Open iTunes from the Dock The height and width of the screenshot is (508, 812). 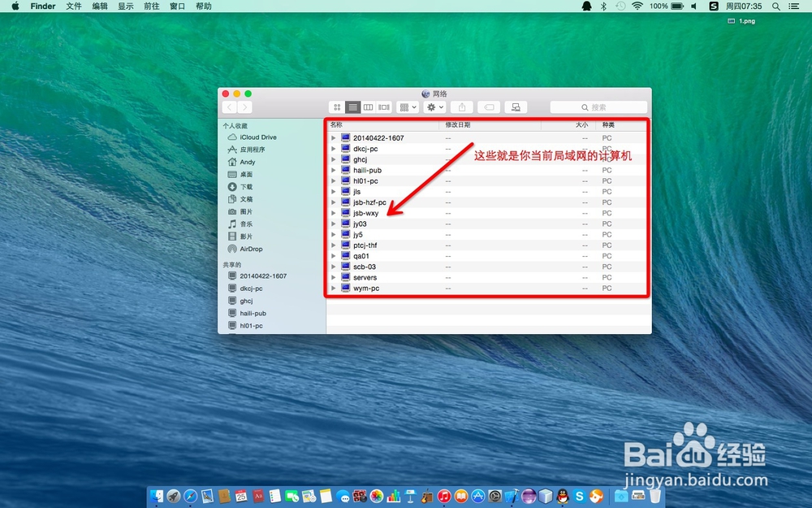click(444, 496)
